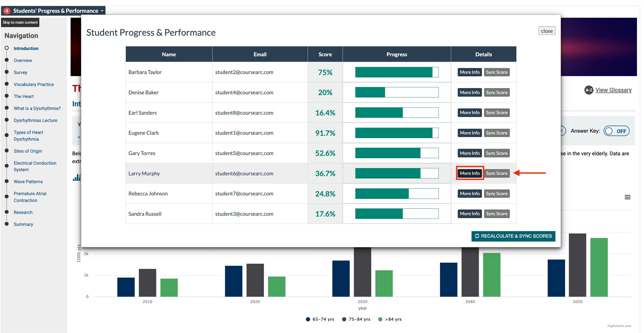Open the Research navigation item
The width and height of the screenshot is (644, 333).
(x=23, y=212)
